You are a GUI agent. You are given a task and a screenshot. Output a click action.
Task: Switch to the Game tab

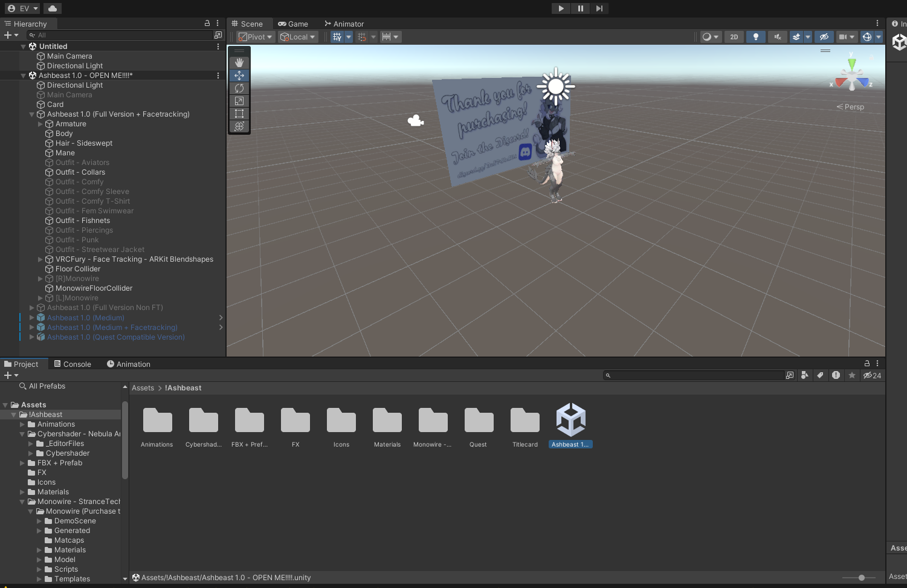click(293, 24)
